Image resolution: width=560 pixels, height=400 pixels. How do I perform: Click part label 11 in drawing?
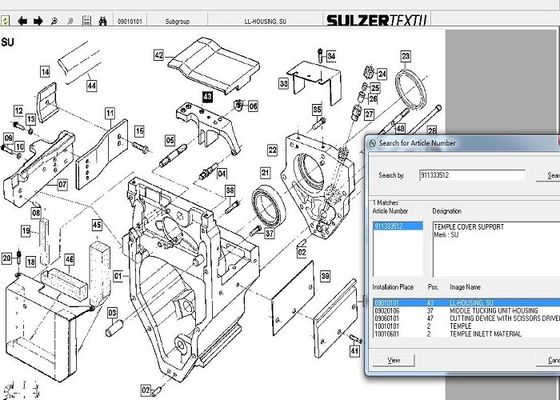pyautogui.click(x=110, y=114)
